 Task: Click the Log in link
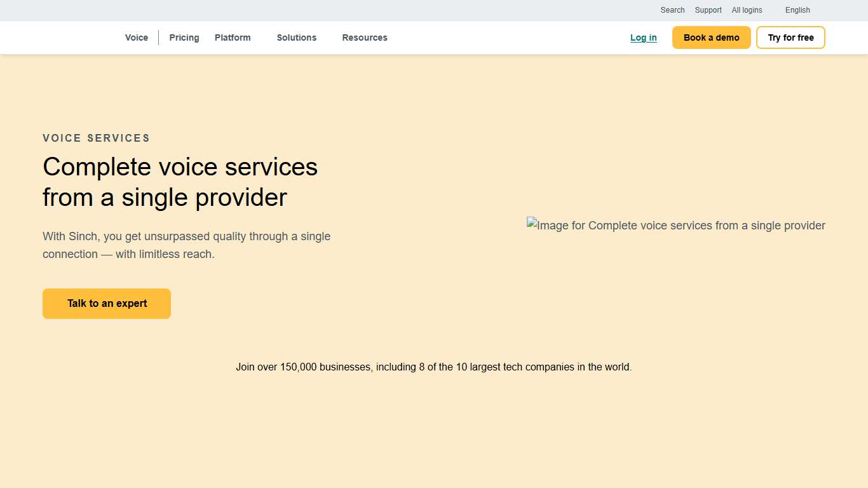(643, 37)
